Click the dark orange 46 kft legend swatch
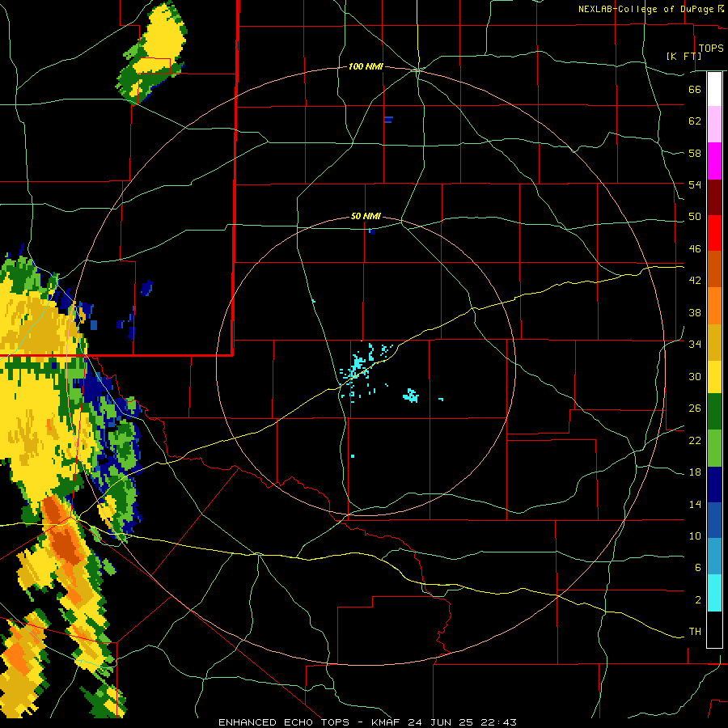Screen dimensions: 728x728 [x=714, y=269]
